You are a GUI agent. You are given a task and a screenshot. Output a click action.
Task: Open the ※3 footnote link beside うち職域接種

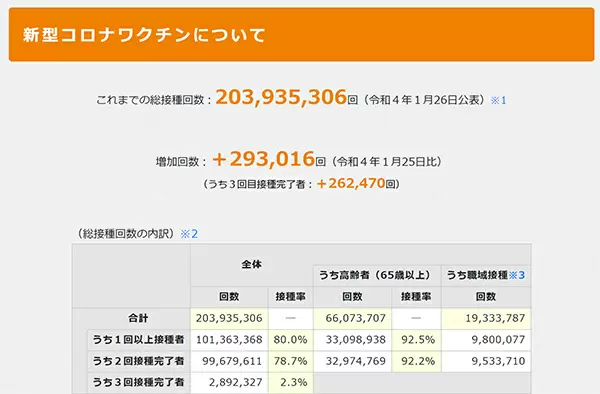click(517, 275)
